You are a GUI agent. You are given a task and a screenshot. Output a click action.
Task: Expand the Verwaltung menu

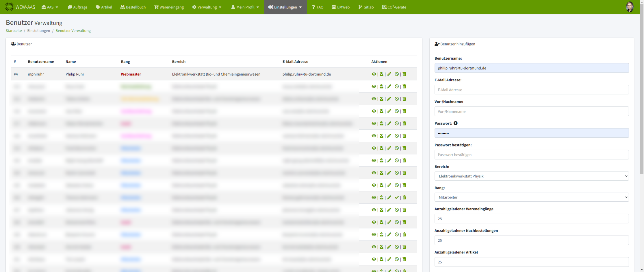[207, 7]
